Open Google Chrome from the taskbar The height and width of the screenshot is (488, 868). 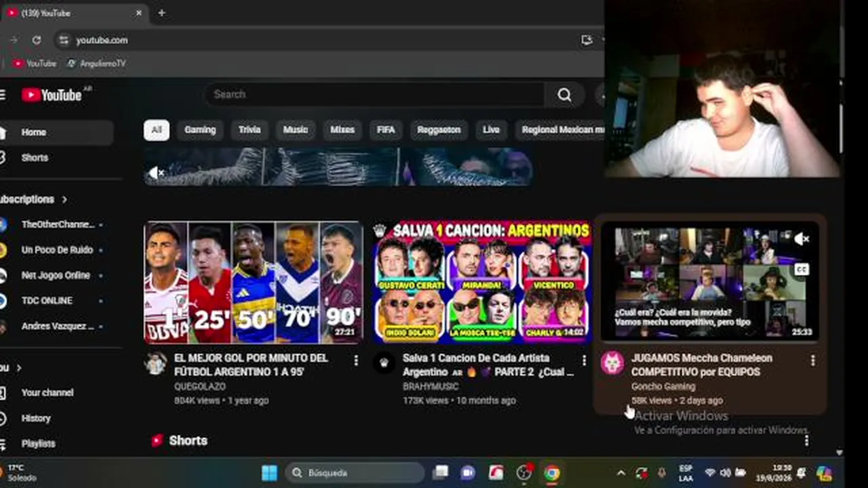pyautogui.click(x=552, y=472)
